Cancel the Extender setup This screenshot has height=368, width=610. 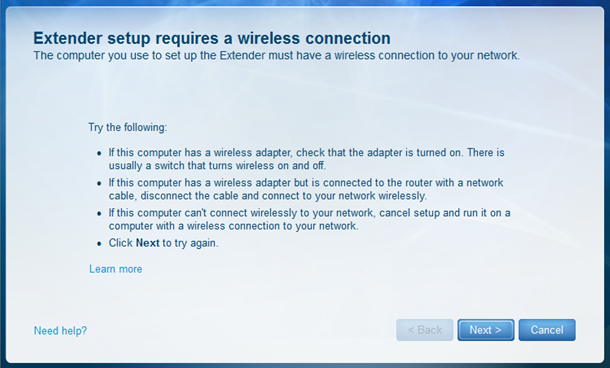(547, 330)
